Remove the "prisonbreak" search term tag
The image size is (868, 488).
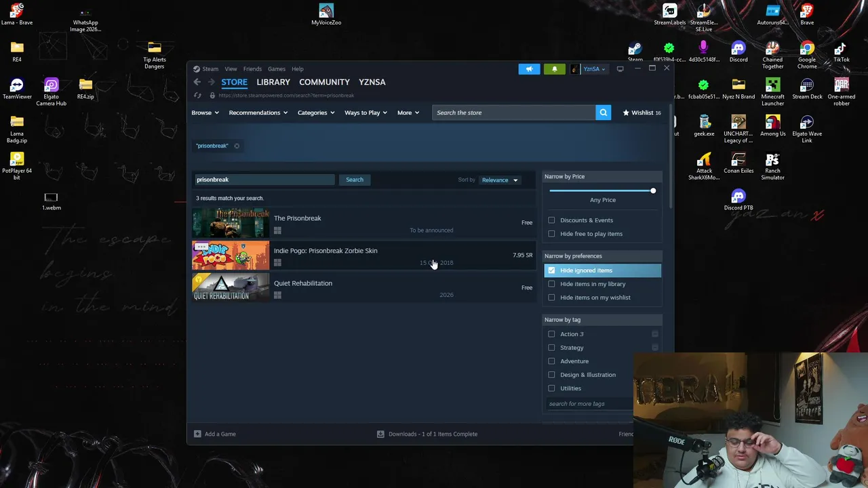[x=237, y=146]
